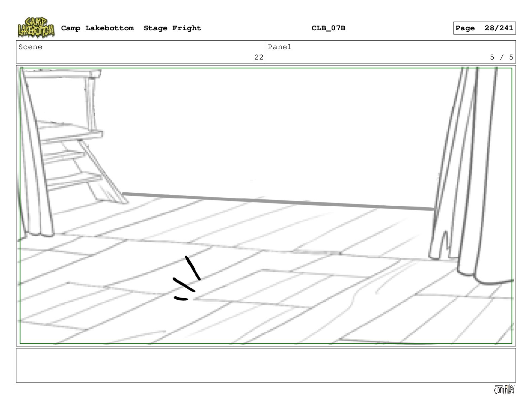Screen dimensions: 532x412
Task: Click the Jam Filled logo
Action: [x=504, y=389]
